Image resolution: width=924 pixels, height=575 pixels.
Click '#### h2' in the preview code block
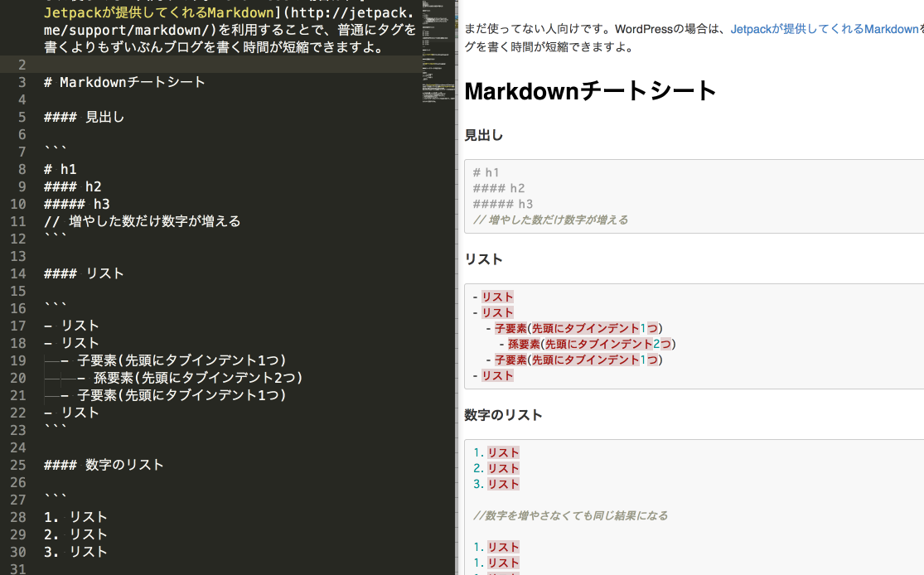[499, 189]
